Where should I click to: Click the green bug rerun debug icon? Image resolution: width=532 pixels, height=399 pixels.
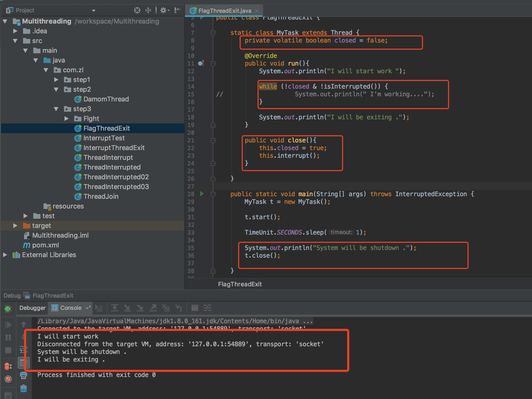(x=8, y=308)
